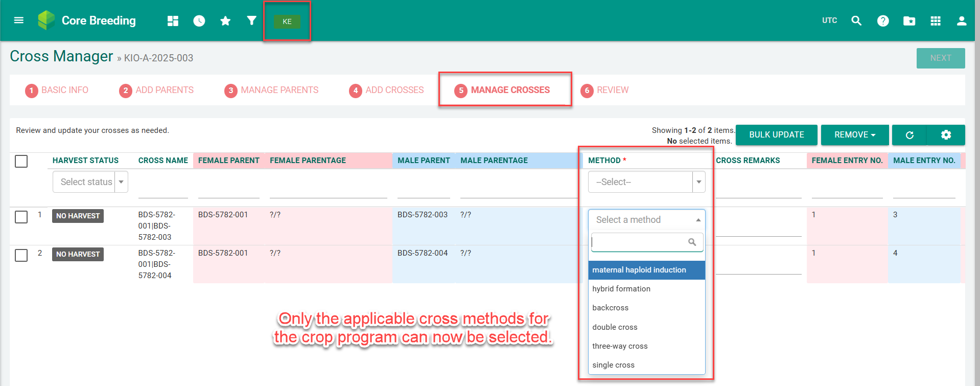The height and width of the screenshot is (386, 980).
Task: Click the method search input field
Action: (x=640, y=242)
